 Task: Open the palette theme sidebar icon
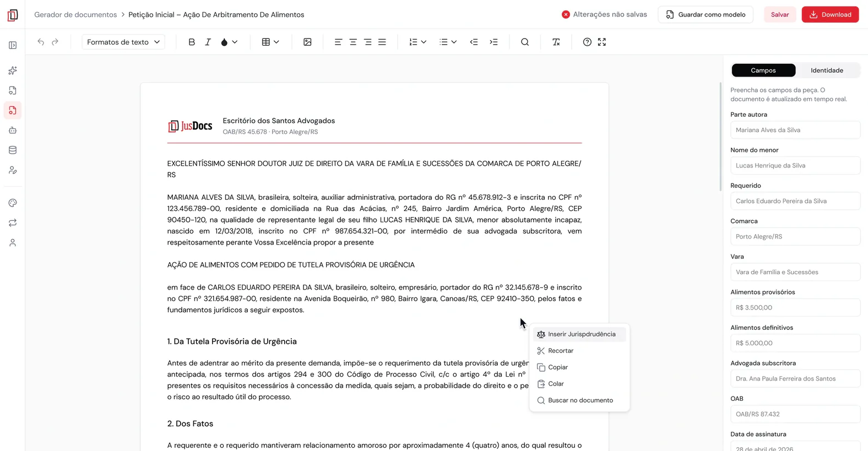(x=13, y=203)
